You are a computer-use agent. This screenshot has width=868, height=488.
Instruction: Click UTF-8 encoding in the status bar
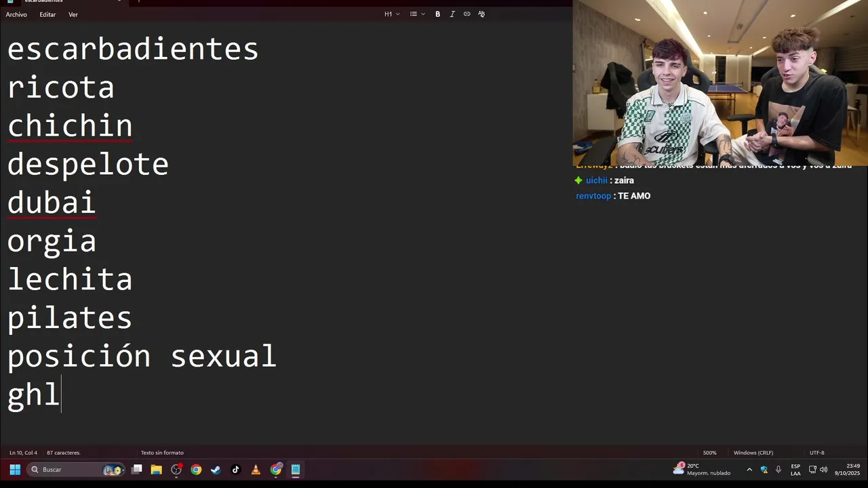point(817,453)
